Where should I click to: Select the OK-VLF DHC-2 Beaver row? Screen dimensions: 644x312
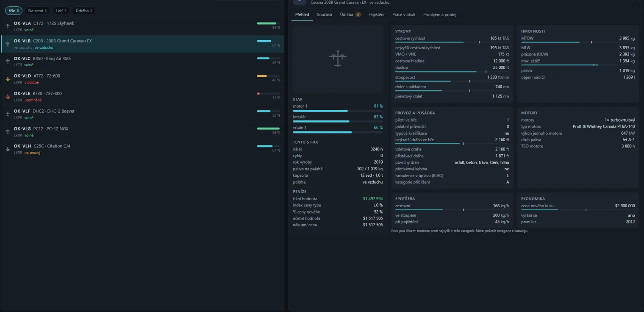(x=142, y=114)
